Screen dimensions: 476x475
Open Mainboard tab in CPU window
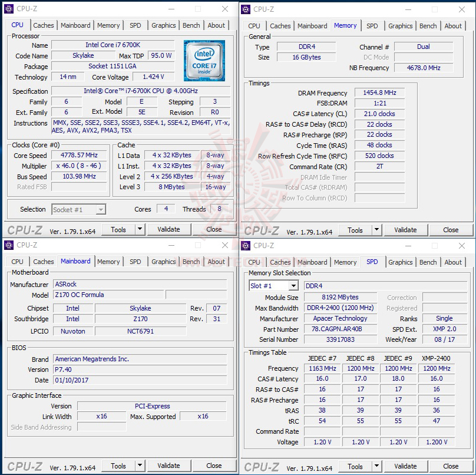(x=75, y=25)
